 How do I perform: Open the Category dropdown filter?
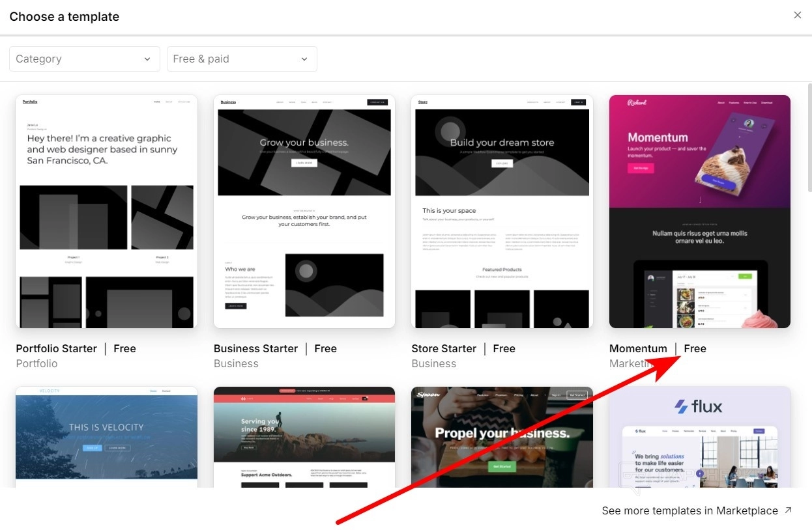click(x=84, y=59)
